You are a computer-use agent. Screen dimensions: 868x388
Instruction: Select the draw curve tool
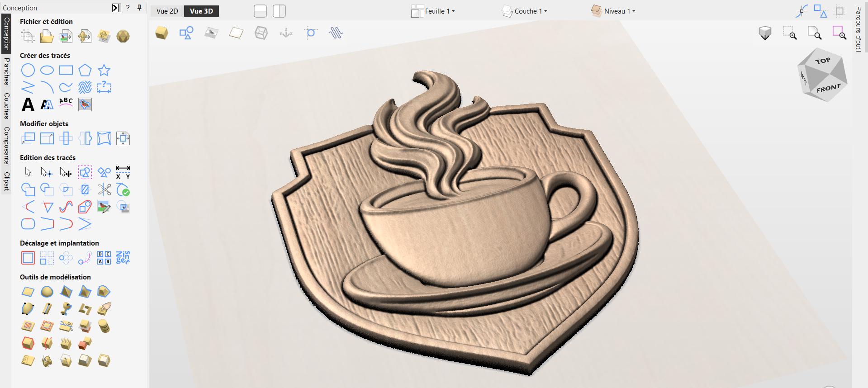pos(66,87)
